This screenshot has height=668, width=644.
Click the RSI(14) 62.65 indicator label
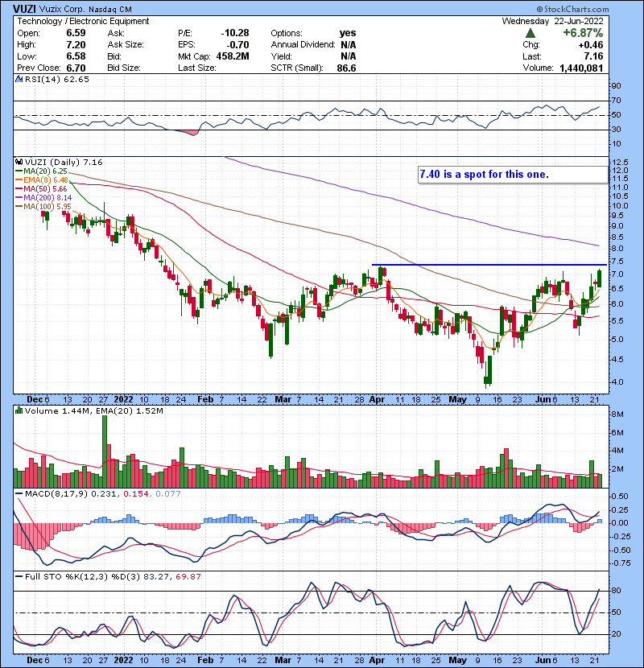point(56,79)
